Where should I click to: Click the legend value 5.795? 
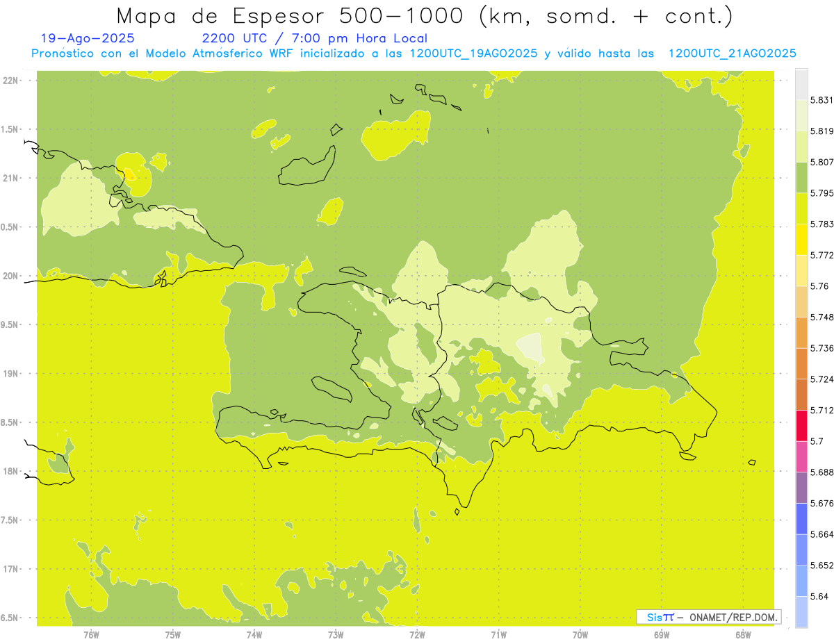point(823,193)
